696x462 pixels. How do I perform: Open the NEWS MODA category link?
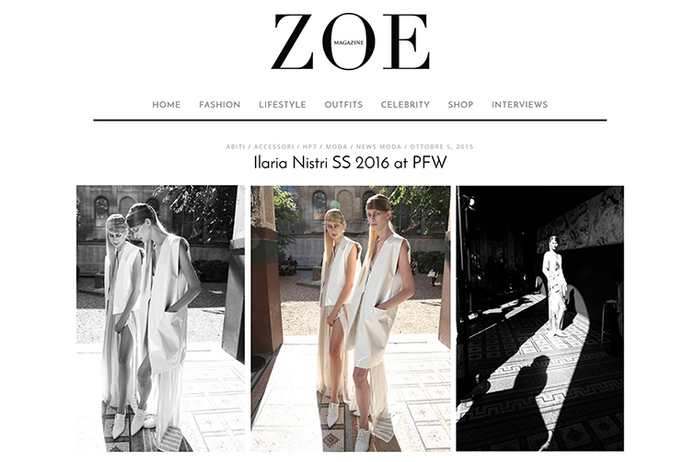[x=379, y=146]
